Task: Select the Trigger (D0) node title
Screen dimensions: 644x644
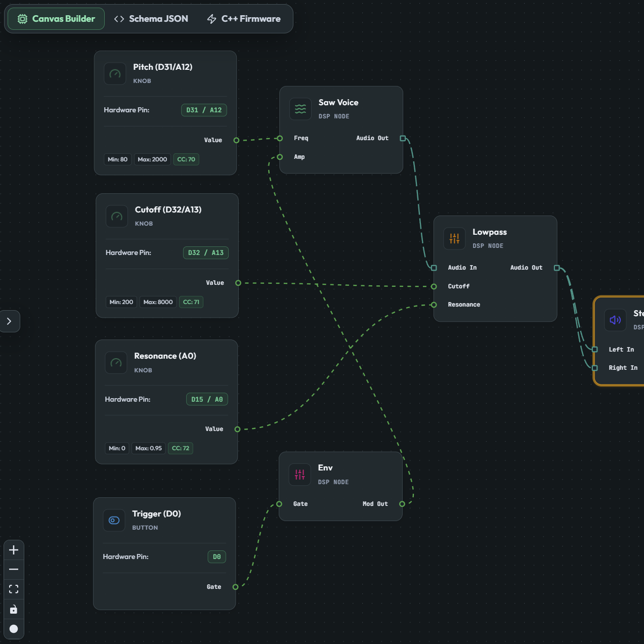Action: pyautogui.click(x=157, y=514)
